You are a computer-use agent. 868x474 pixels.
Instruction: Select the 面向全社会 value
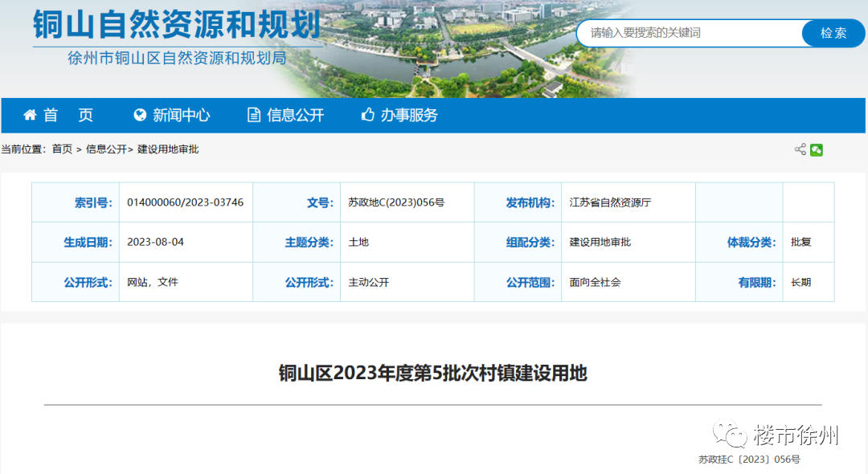coord(595,282)
